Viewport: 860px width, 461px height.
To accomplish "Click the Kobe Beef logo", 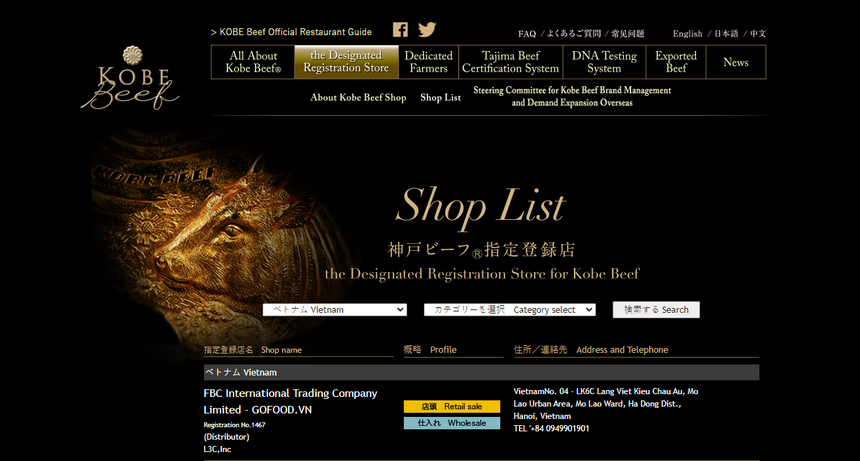I will (x=131, y=77).
